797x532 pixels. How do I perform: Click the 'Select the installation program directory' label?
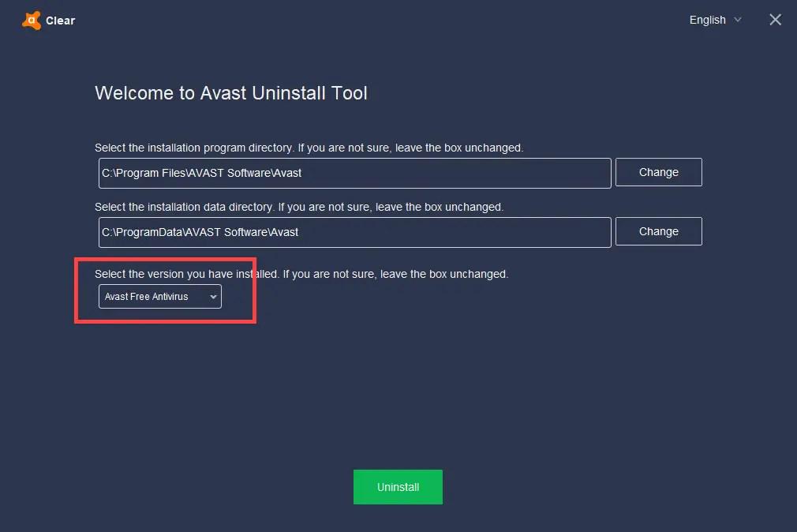(309, 148)
